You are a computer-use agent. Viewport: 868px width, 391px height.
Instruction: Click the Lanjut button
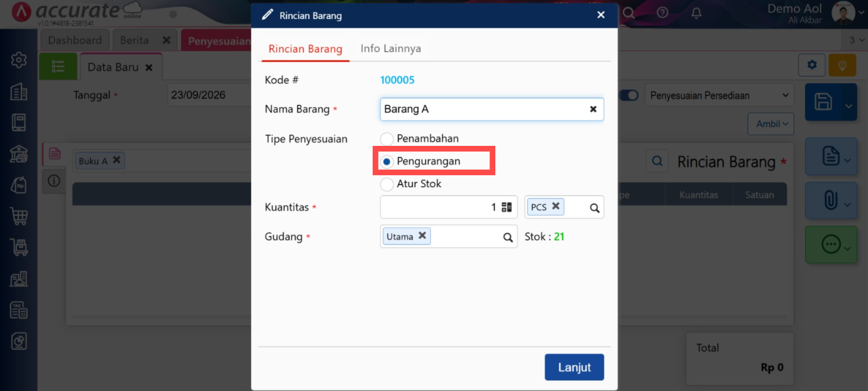(x=574, y=367)
